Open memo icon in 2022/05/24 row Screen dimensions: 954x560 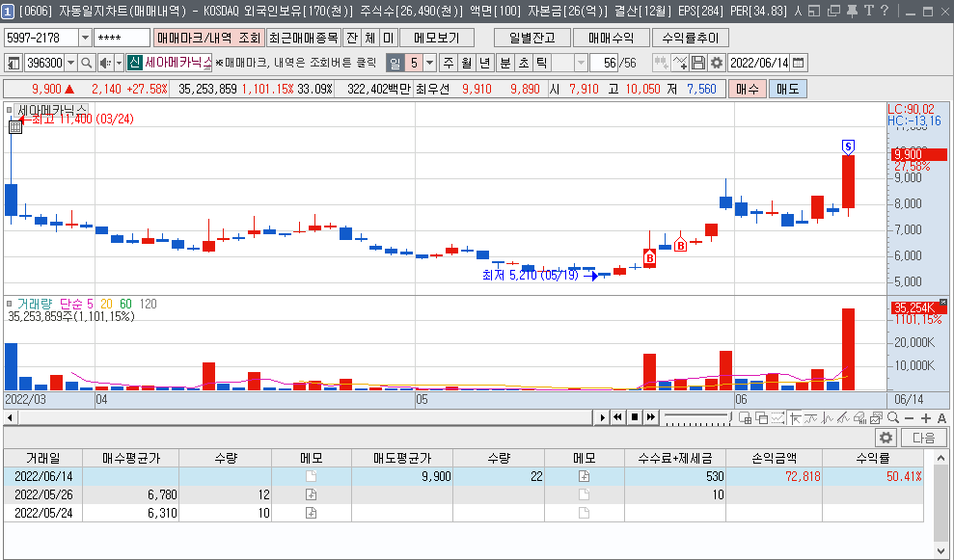(x=311, y=513)
